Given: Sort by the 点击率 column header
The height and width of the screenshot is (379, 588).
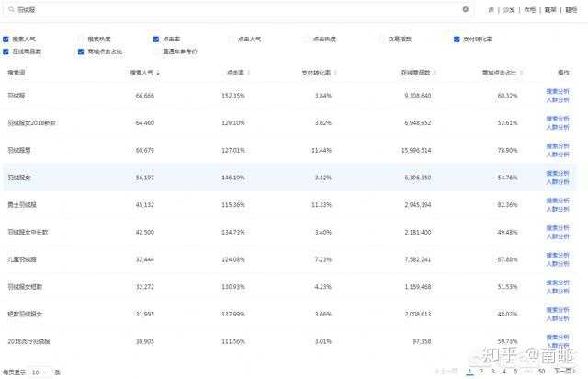Looking at the screenshot, I should tap(235, 72).
